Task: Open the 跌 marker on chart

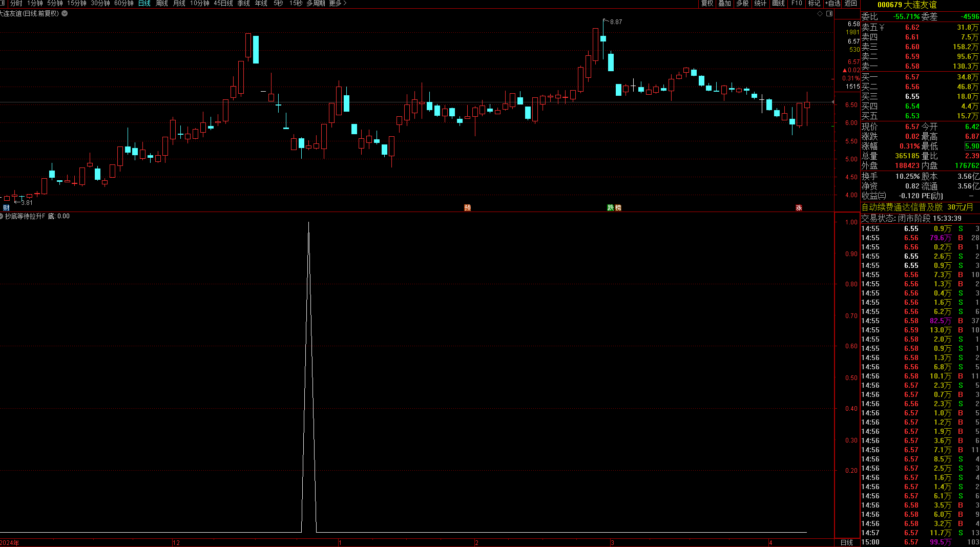Action: (x=611, y=207)
